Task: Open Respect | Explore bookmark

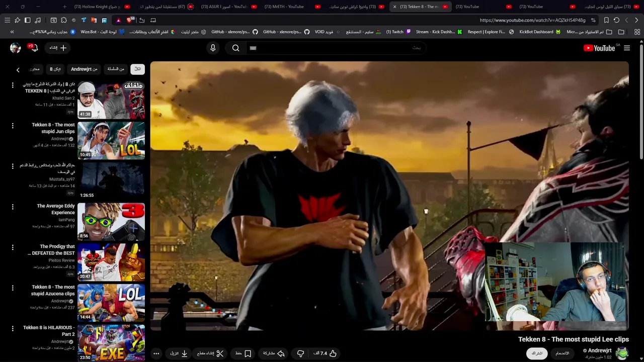Action: coord(491,32)
